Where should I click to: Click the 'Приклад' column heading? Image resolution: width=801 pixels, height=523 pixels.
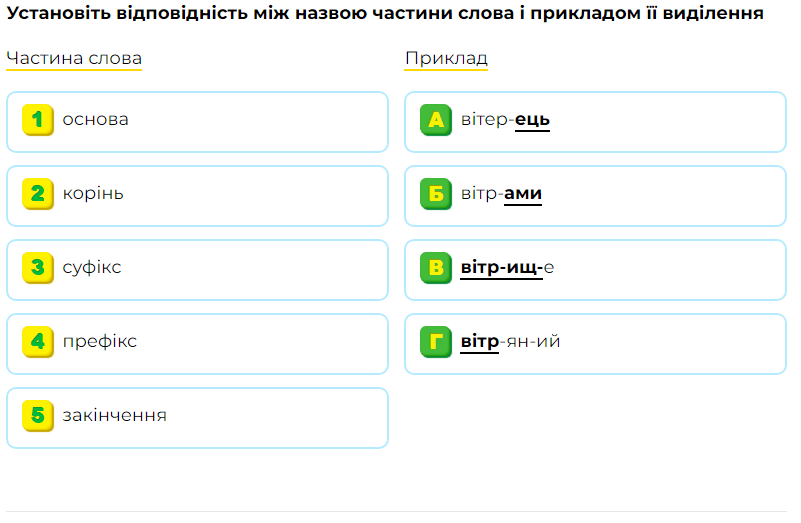pos(446,58)
